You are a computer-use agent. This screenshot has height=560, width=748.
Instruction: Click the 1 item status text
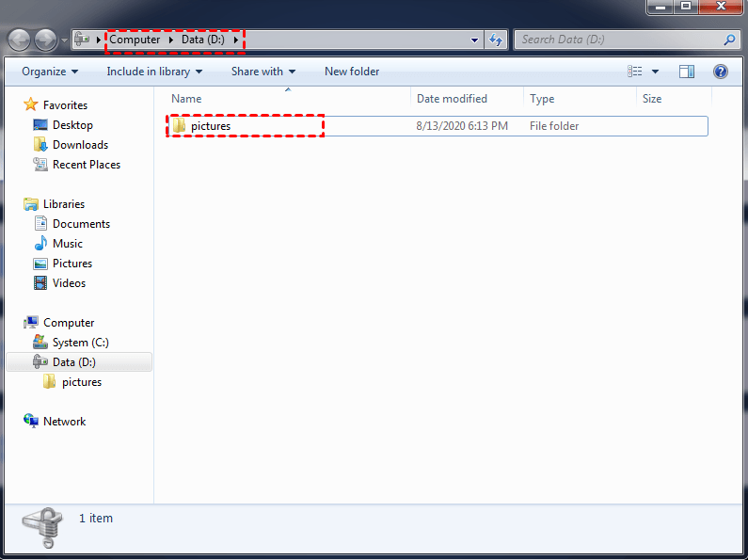click(x=96, y=519)
